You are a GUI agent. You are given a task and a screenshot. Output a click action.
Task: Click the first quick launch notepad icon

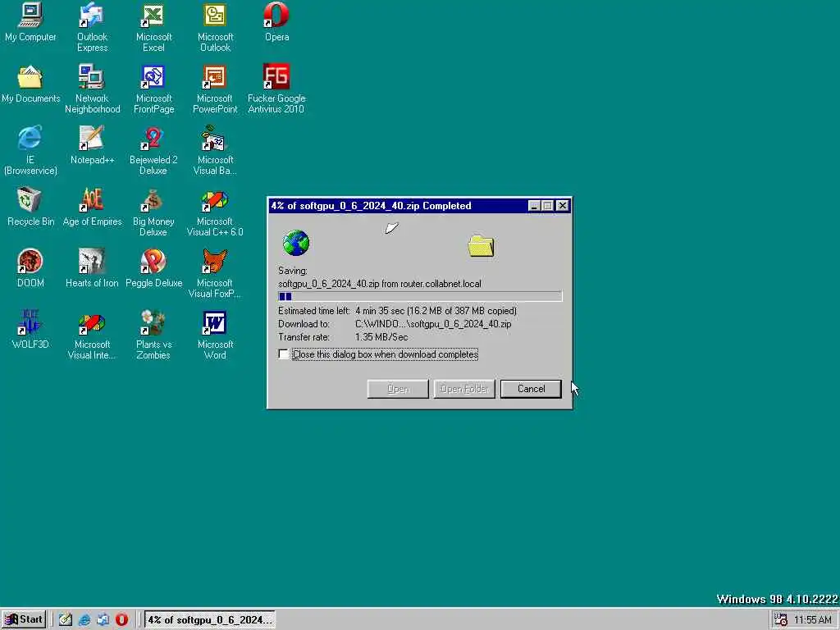point(66,620)
